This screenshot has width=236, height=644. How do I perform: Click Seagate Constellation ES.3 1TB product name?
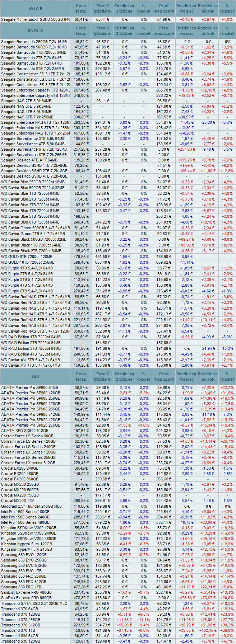35,74
